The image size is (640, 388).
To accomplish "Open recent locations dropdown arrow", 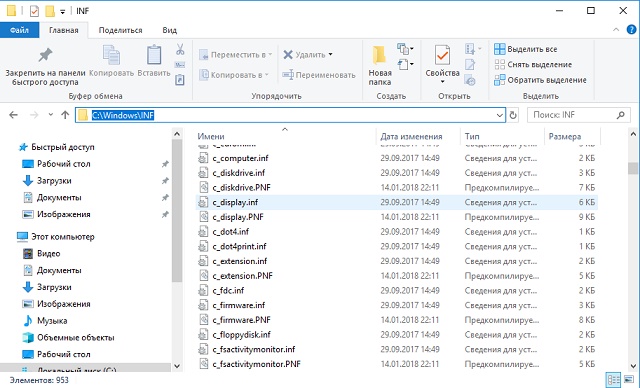I will coord(51,115).
